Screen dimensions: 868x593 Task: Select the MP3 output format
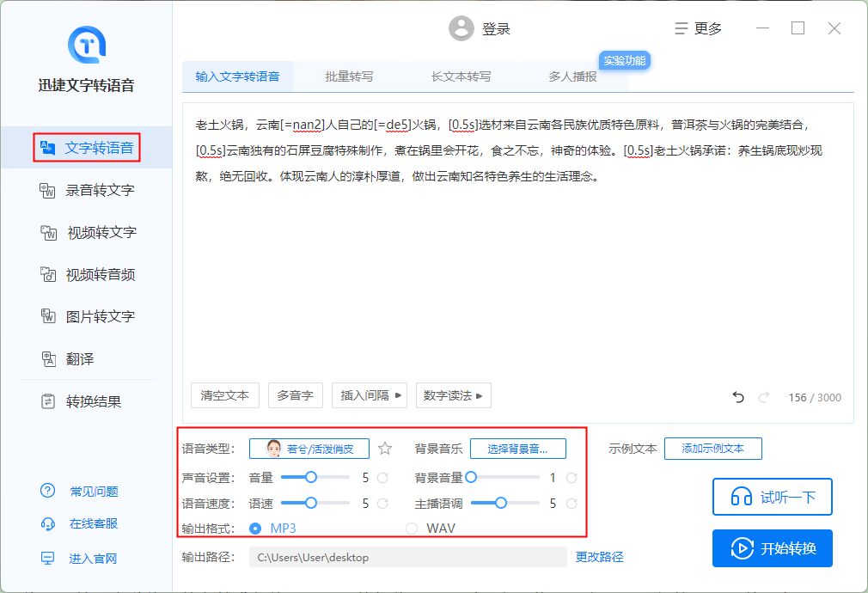(x=255, y=529)
